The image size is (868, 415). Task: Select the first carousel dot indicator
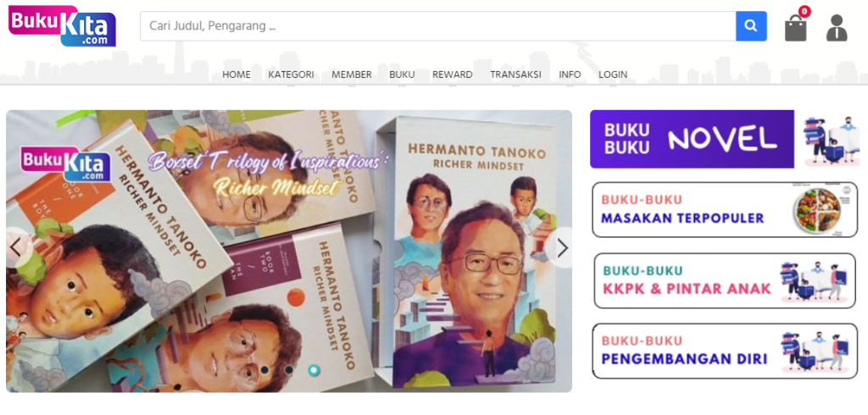(x=264, y=369)
